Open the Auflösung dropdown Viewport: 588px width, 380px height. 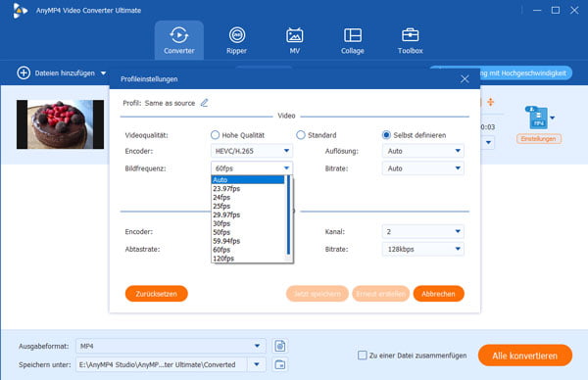tap(423, 151)
